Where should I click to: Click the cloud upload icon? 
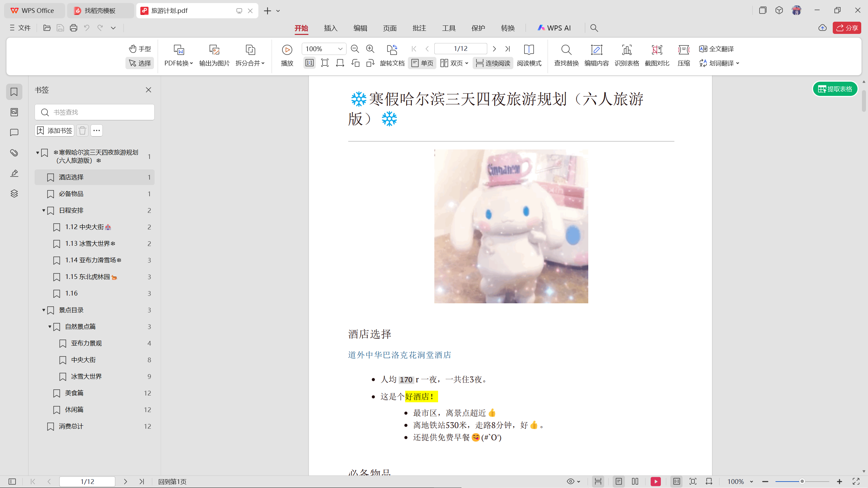[822, 28]
